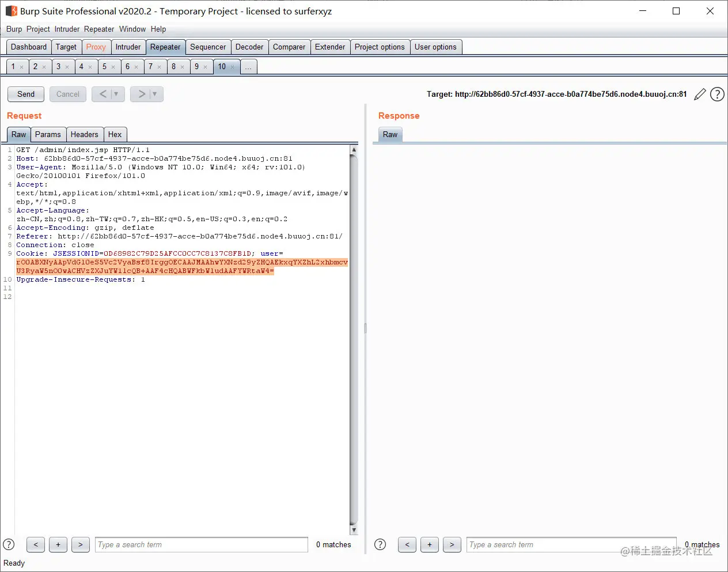
Task: Click the response search plus options button
Action: pyautogui.click(x=430, y=544)
